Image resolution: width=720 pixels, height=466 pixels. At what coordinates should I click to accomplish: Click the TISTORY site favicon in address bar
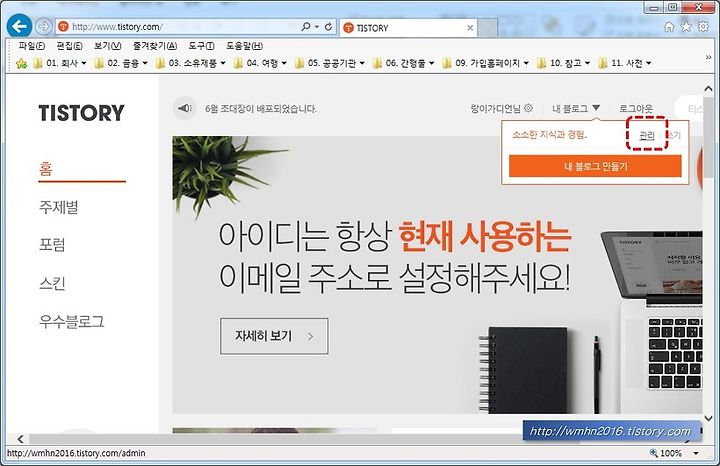[x=63, y=27]
